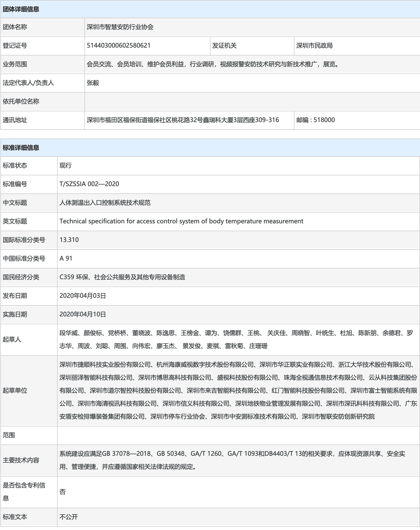
Task: Click the China classification value A 91
Action: (x=66, y=259)
